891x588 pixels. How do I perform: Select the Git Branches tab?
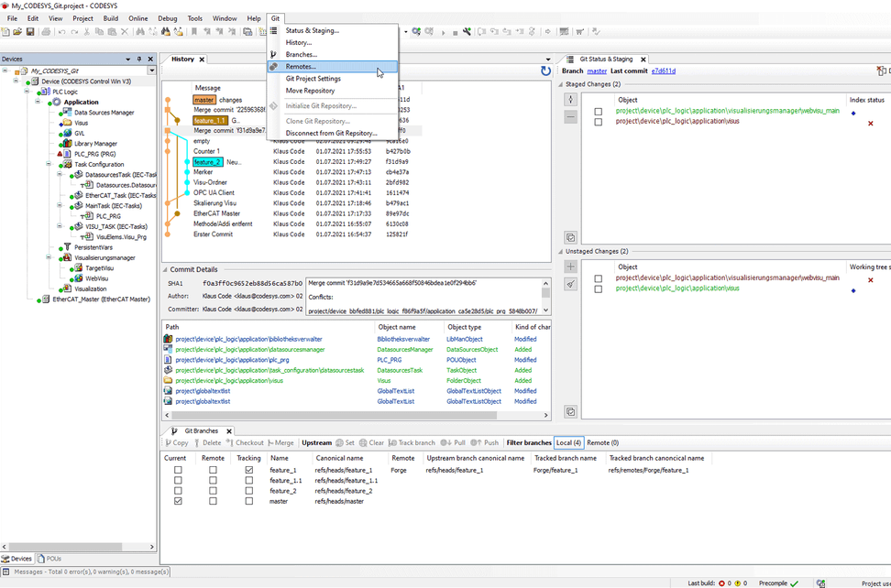[x=201, y=430]
